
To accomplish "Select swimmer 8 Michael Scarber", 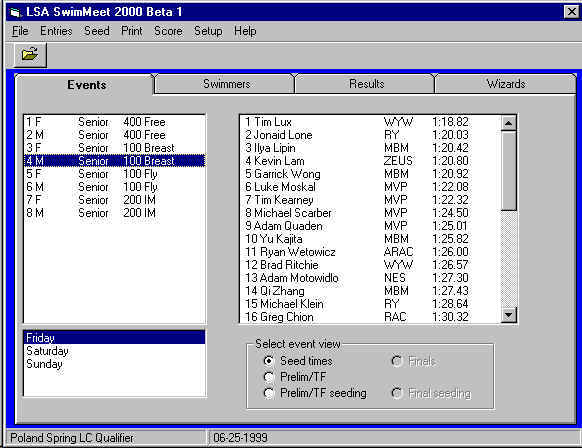I will coord(370,213).
